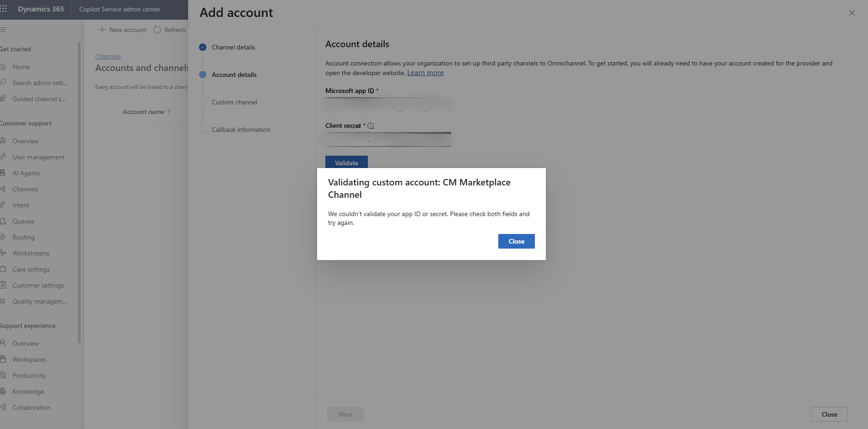This screenshot has width=868, height=429.
Task: Click the Collaboration sidebar icon
Action: pyautogui.click(x=3, y=407)
